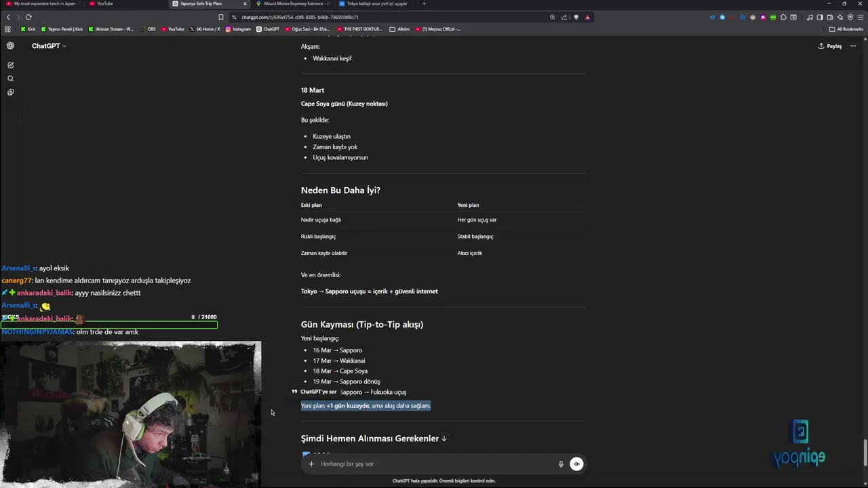Open the browser hamburger menu

click(861, 17)
